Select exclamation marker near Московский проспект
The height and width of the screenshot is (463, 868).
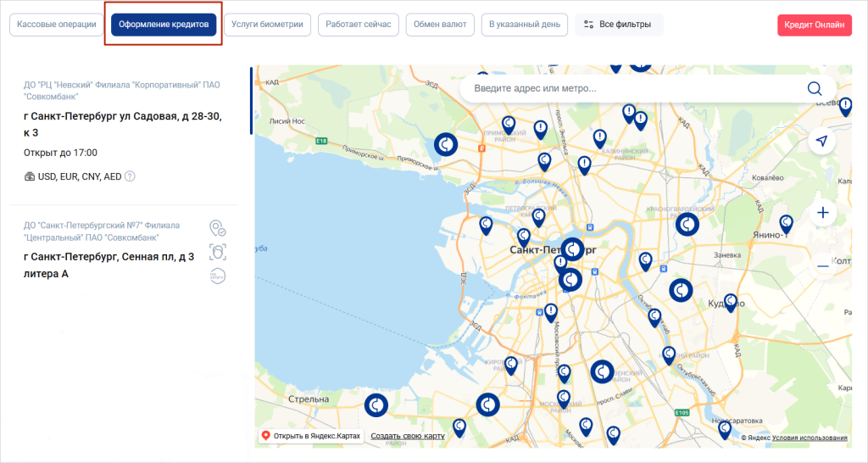(x=550, y=312)
